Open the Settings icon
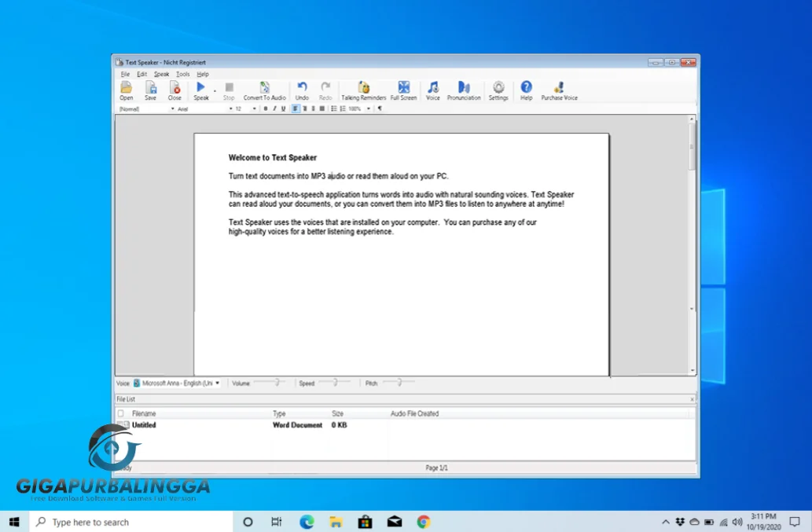This screenshot has width=812, height=532. (x=498, y=89)
